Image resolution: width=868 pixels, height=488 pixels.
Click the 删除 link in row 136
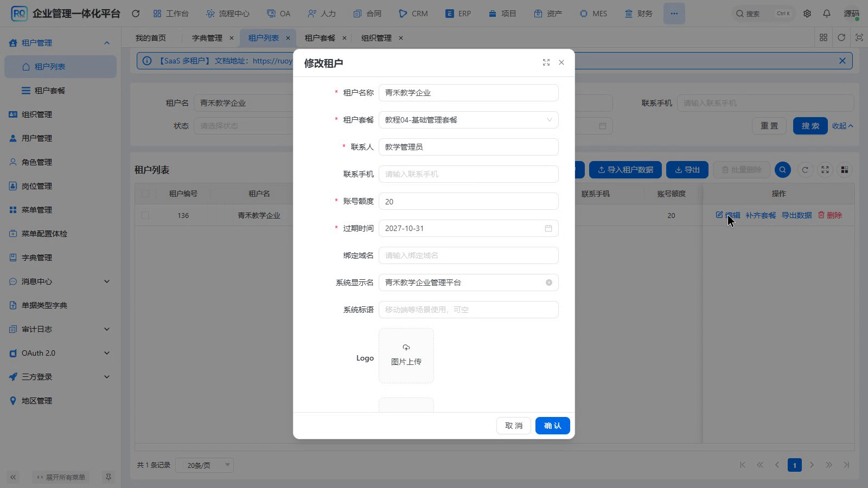coord(830,215)
